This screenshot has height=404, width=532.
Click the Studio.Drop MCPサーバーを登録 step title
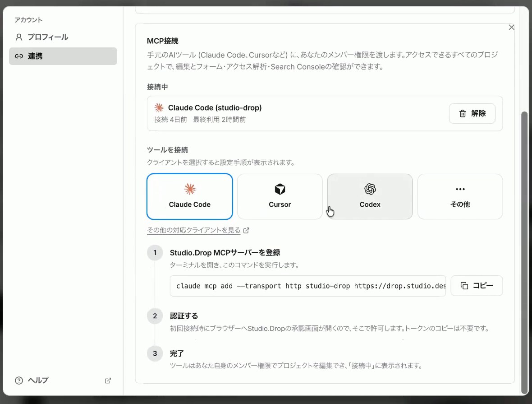click(225, 253)
